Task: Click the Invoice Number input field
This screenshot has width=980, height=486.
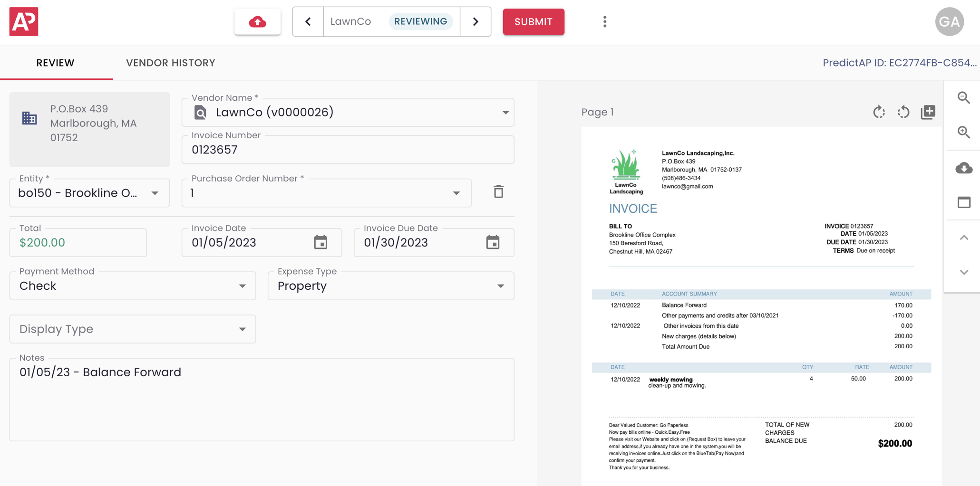Action: coord(347,150)
